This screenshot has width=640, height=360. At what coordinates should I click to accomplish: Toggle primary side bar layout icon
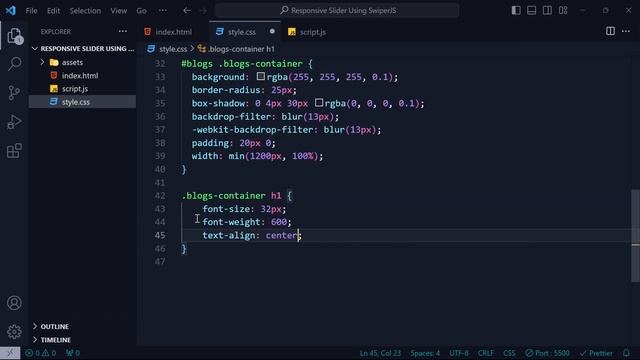click(x=516, y=11)
